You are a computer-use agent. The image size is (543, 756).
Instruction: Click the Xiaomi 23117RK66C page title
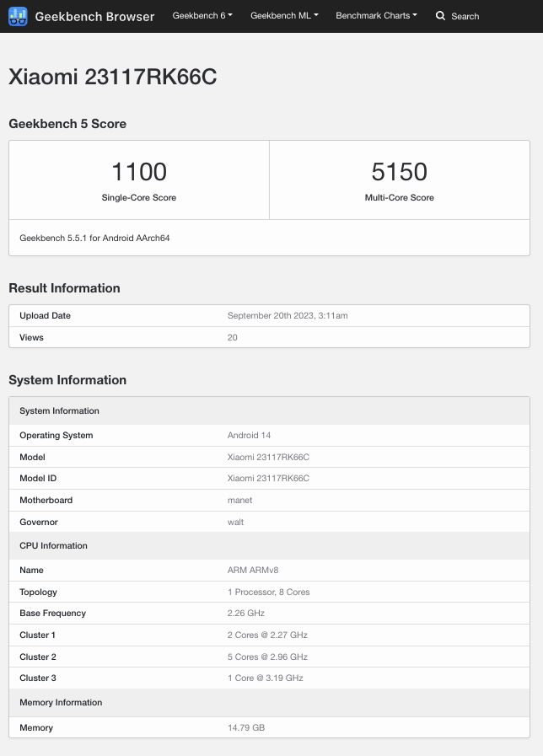113,77
